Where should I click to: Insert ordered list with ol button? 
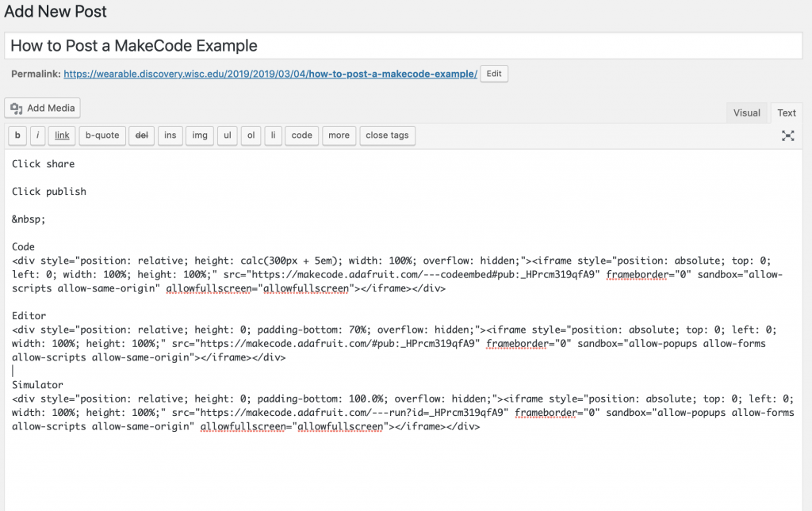(251, 135)
